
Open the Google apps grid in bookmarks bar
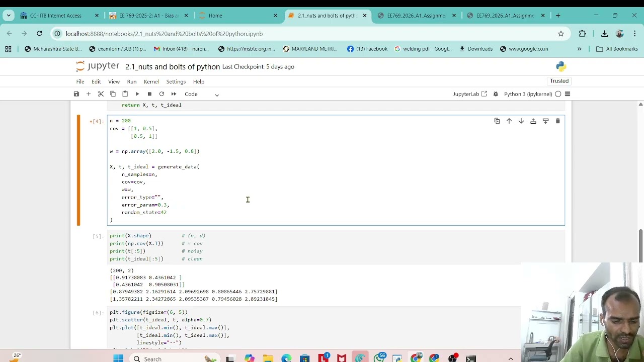[x=8, y=49]
